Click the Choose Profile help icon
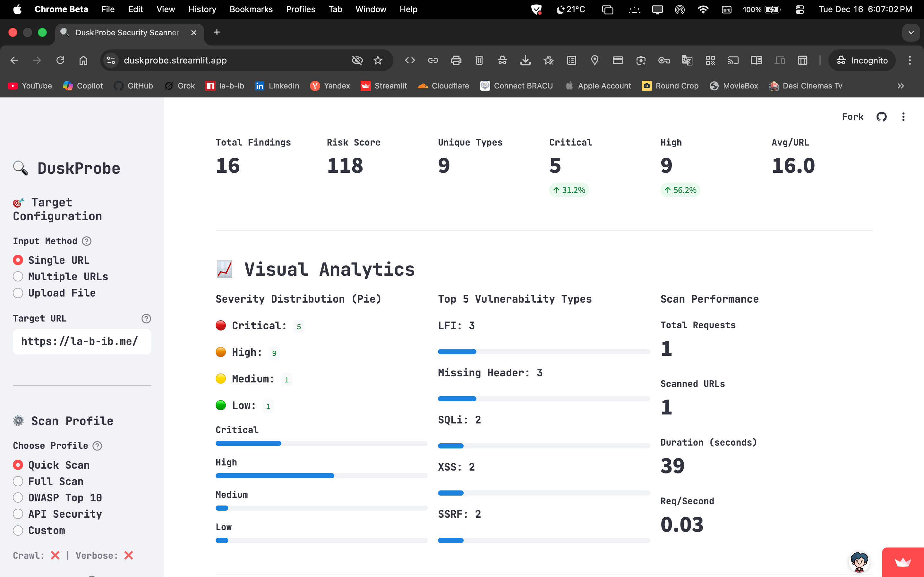Viewport: 924px width, 577px height. [97, 446]
